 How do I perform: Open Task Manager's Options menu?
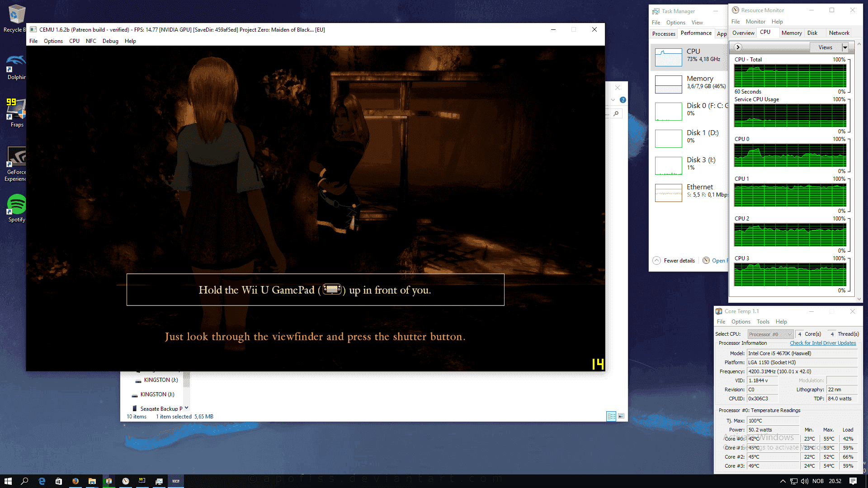(x=675, y=23)
